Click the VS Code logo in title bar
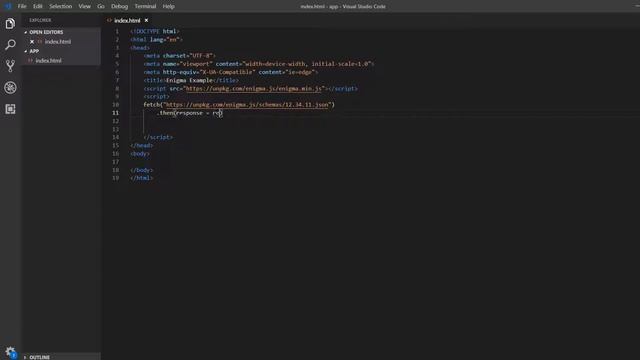The width and height of the screenshot is (640, 360). [8, 6]
